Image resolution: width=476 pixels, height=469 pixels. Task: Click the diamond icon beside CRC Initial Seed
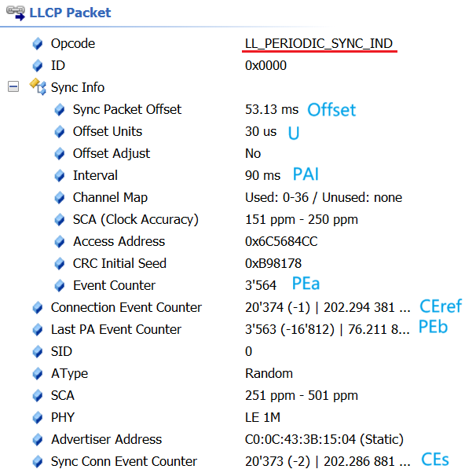pyautogui.click(x=60, y=263)
